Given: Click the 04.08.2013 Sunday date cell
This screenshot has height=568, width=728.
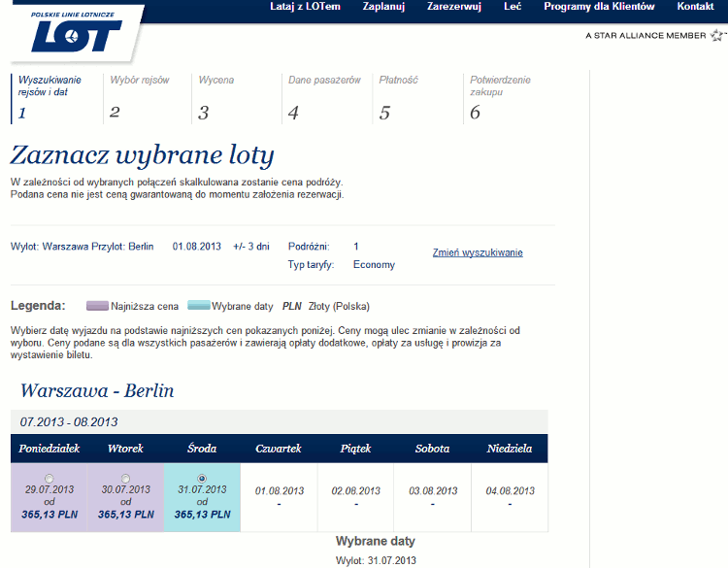Looking at the screenshot, I should point(510,497).
